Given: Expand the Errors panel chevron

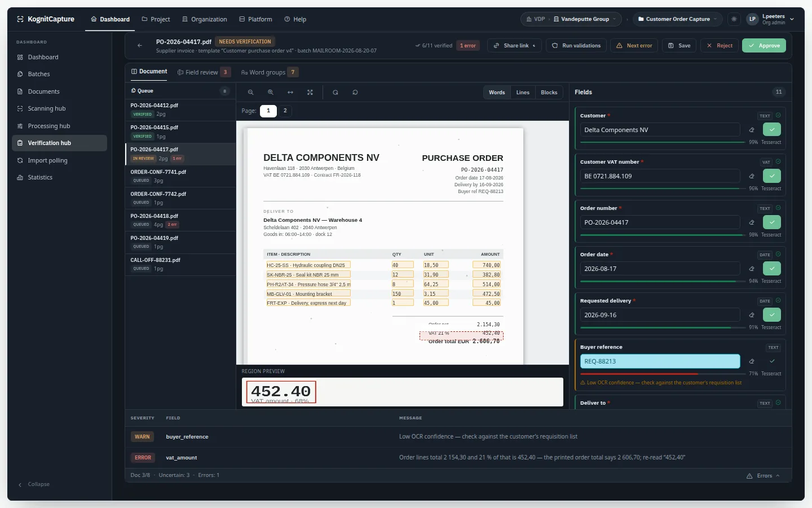Looking at the screenshot, I should coord(778,476).
